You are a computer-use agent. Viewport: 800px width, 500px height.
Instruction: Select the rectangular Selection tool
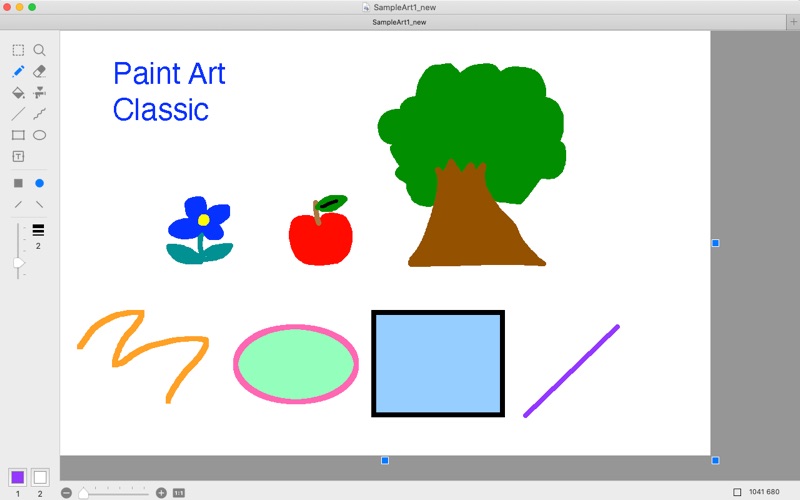tap(18, 49)
